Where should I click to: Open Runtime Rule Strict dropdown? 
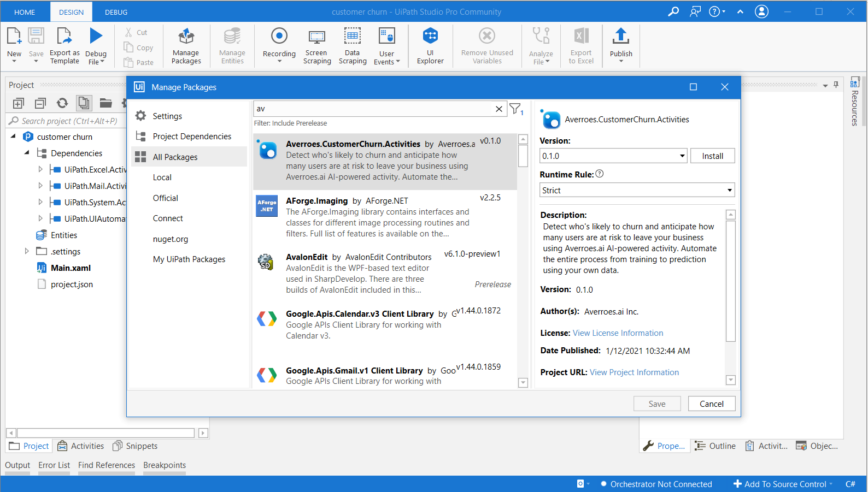click(729, 190)
